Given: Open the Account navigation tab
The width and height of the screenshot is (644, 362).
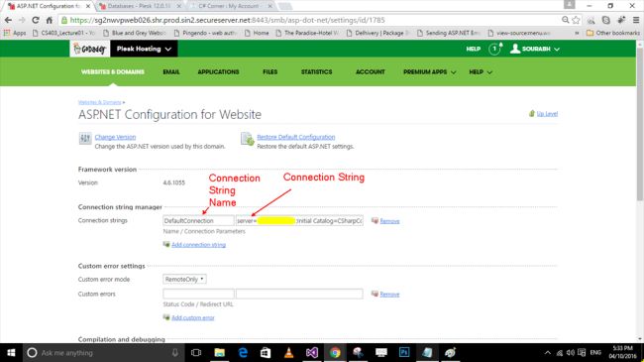Looking at the screenshot, I should click(x=371, y=71).
